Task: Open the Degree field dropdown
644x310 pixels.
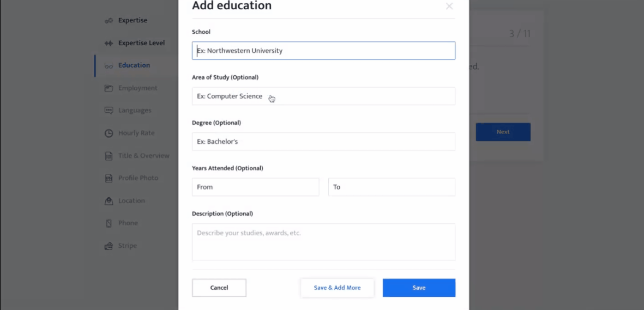Action: click(323, 142)
